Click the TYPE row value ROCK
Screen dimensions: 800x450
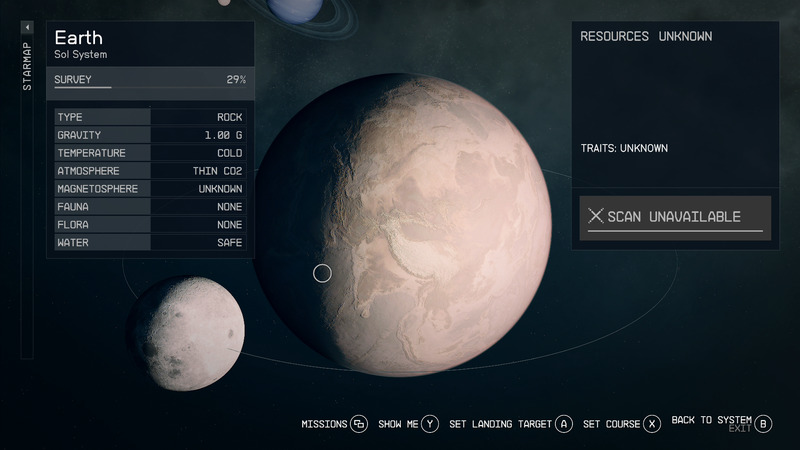(230, 117)
